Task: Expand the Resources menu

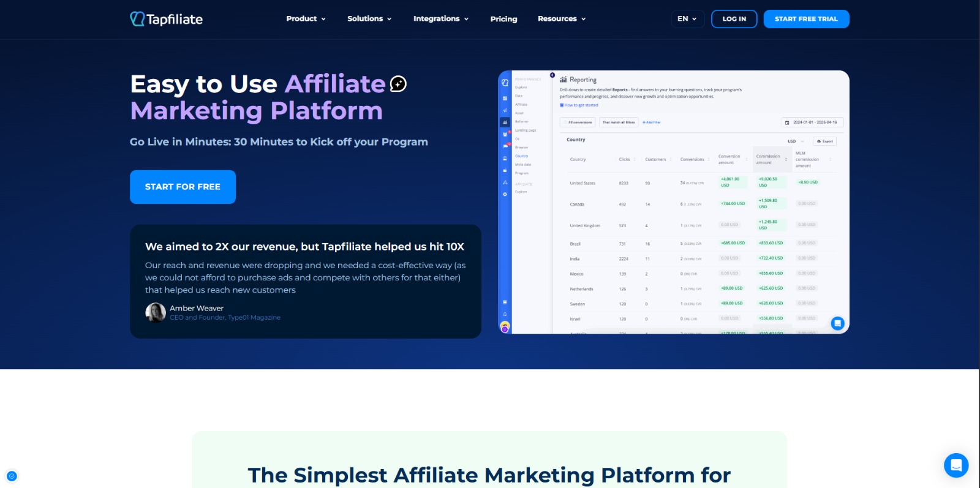Action: 561,18
